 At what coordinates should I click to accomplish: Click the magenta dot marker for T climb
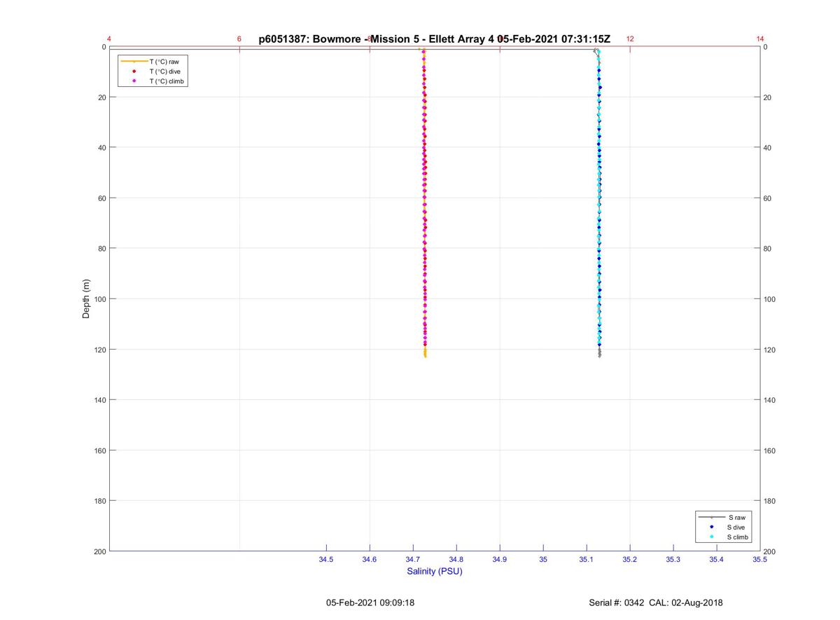pos(134,81)
